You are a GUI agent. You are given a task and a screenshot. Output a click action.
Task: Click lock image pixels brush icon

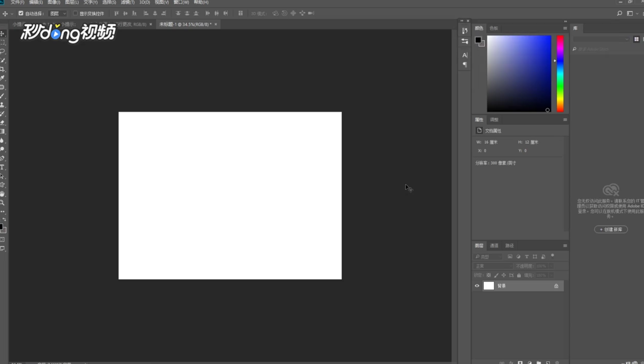[496, 275]
